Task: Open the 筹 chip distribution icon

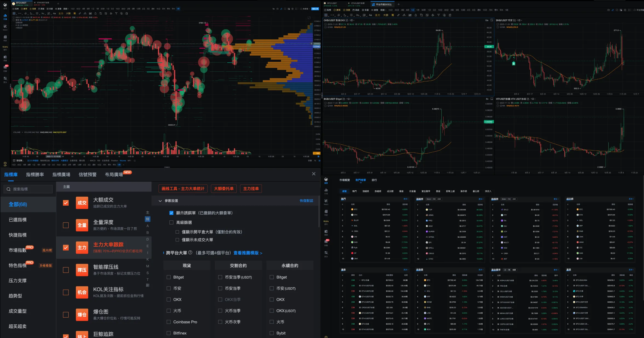Action: 74,13
